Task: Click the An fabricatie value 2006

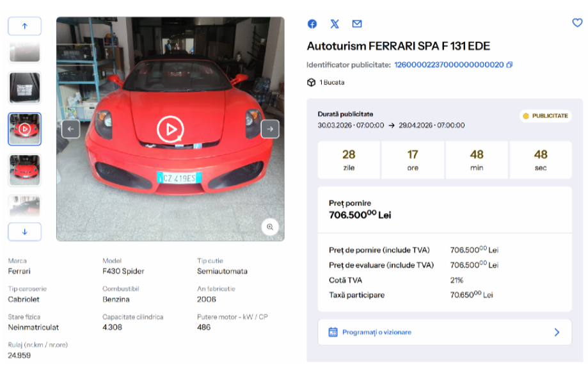Action: (207, 299)
